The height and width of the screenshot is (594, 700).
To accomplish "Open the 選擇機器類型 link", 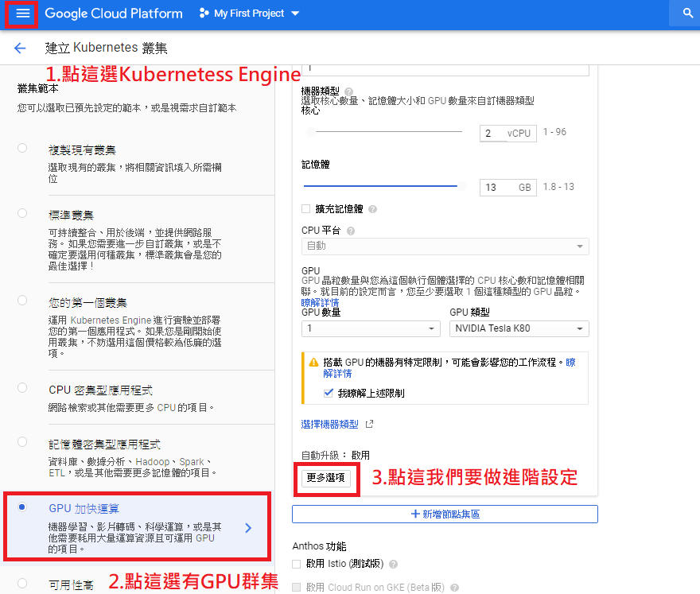I will pos(329,424).
